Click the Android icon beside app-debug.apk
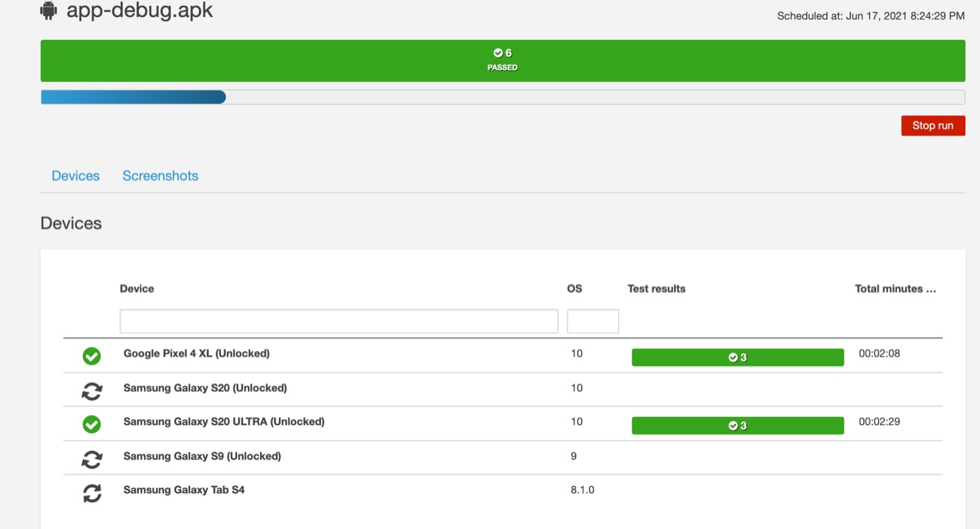 (x=49, y=11)
